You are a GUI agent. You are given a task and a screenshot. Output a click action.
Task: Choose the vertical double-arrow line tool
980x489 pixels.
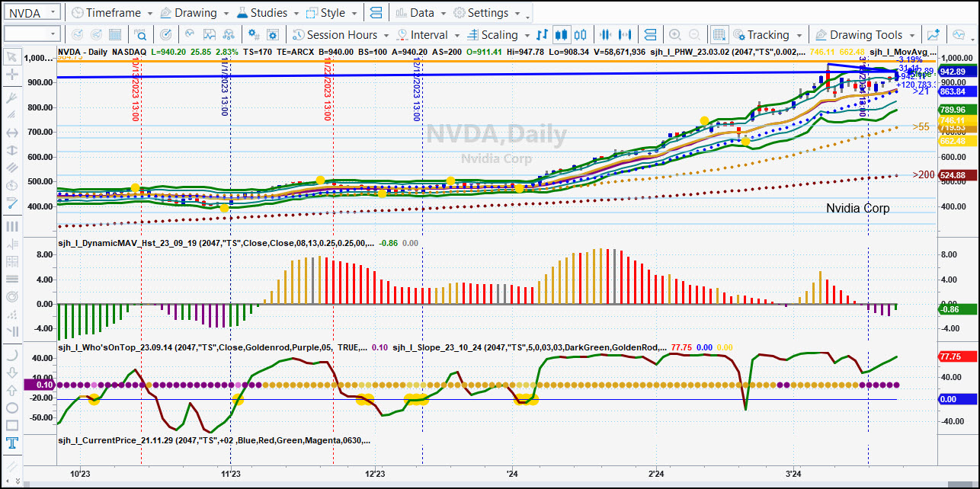pos(12,151)
